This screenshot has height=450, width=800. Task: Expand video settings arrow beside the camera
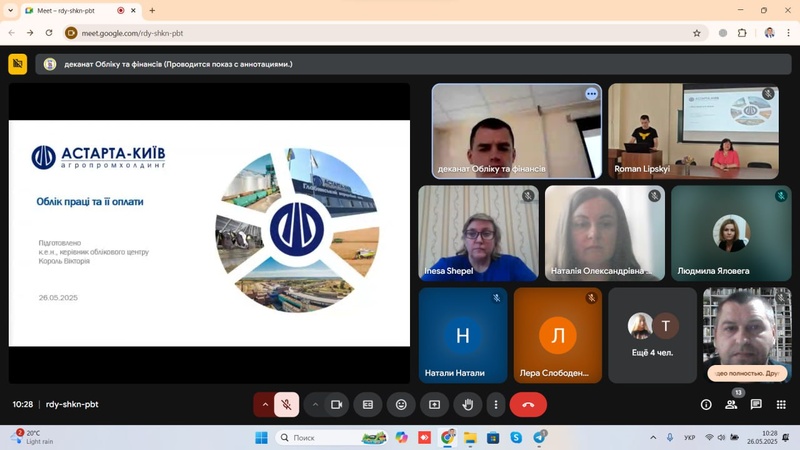pos(315,405)
